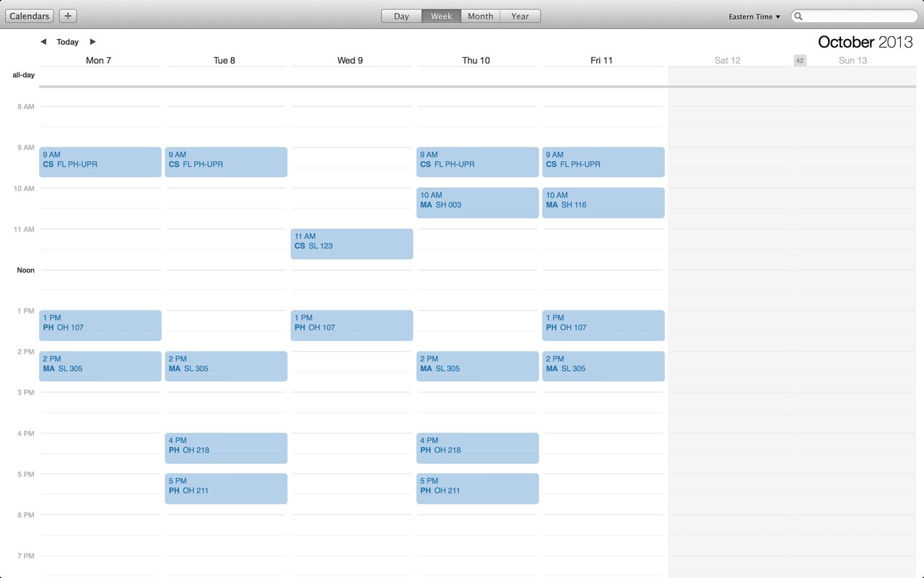The width and height of the screenshot is (924, 578).
Task: Switch to Month view
Action: (481, 16)
